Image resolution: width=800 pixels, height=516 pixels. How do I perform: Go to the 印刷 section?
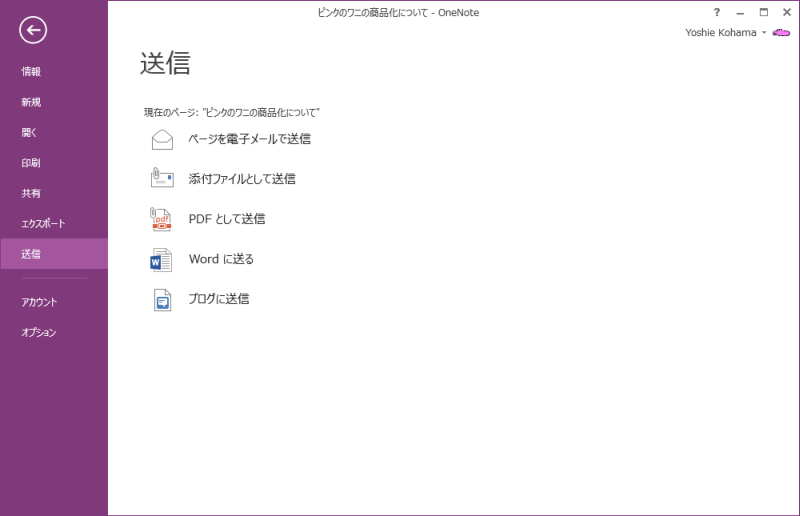coord(31,163)
